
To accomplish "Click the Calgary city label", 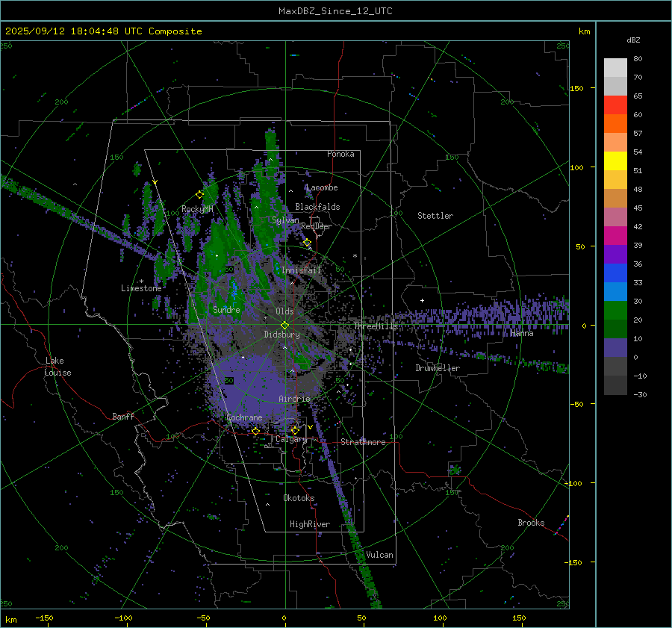I will [x=291, y=439].
